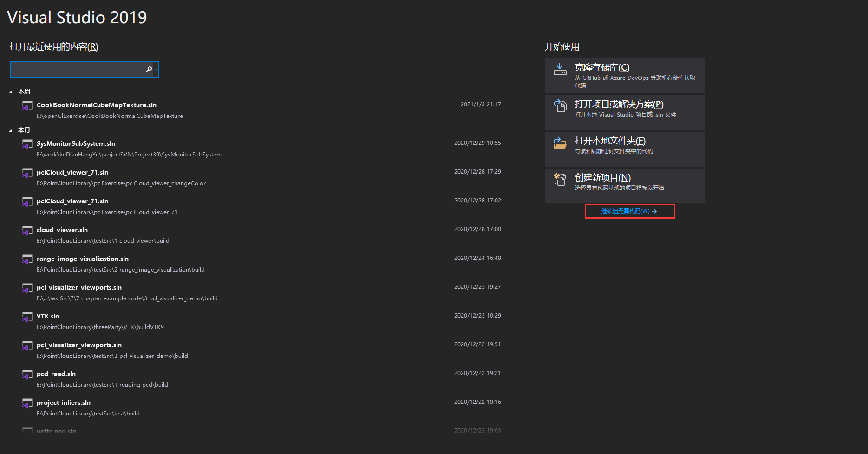Click the solution icon beside CookBookNormalCubeMapTexture.sln

[27, 105]
